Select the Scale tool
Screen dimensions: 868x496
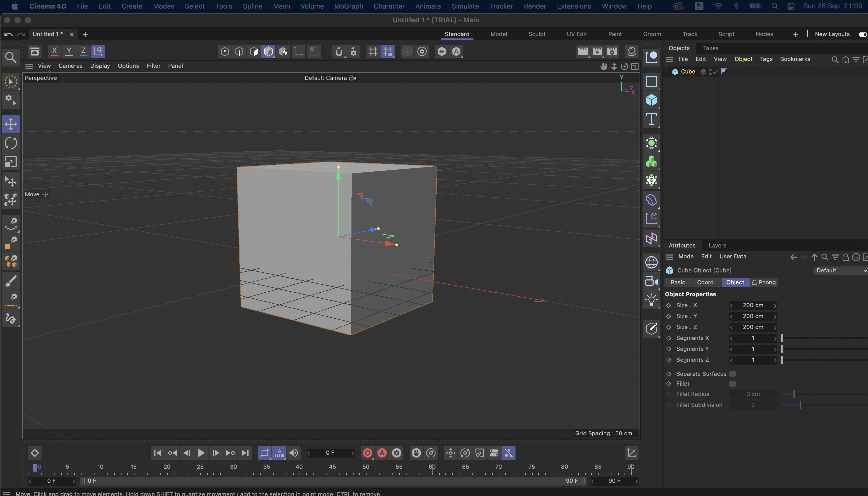[x=11, y=162]
